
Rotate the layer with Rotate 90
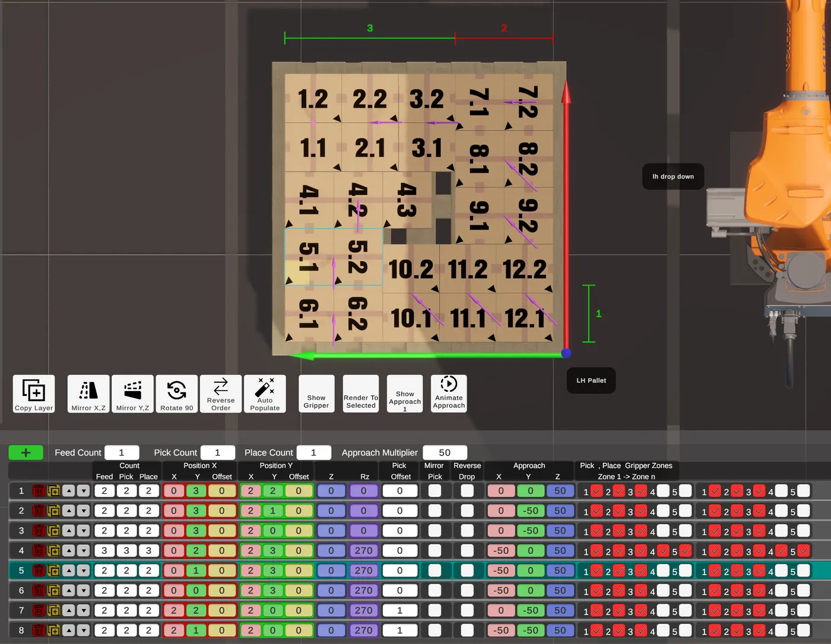[x=177, y=394]
